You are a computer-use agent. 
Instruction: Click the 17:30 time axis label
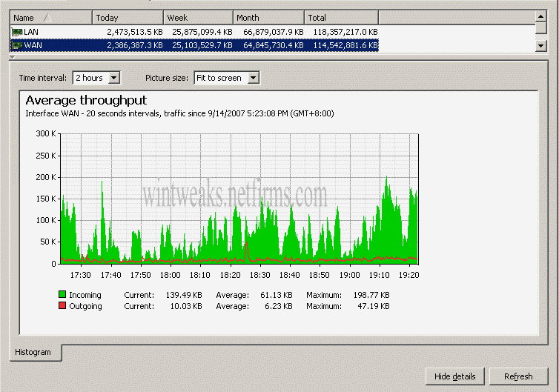80,275
